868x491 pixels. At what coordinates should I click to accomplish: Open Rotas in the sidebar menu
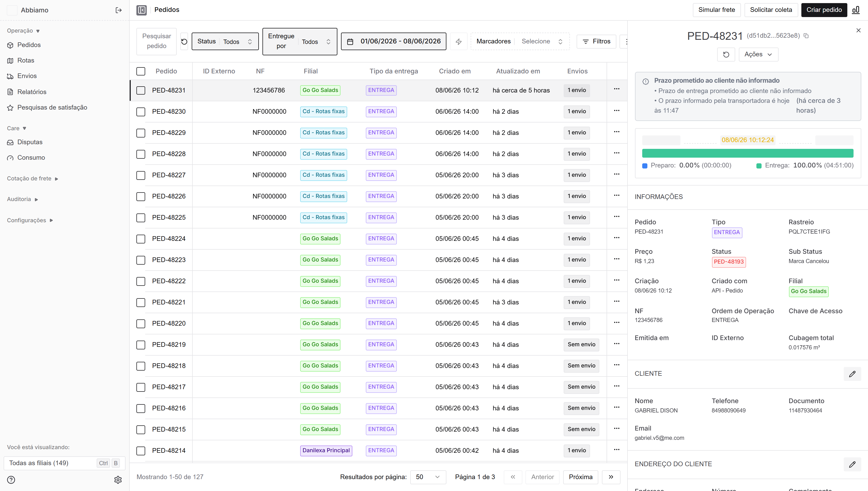pyautogui.click(x=26, y=60)
